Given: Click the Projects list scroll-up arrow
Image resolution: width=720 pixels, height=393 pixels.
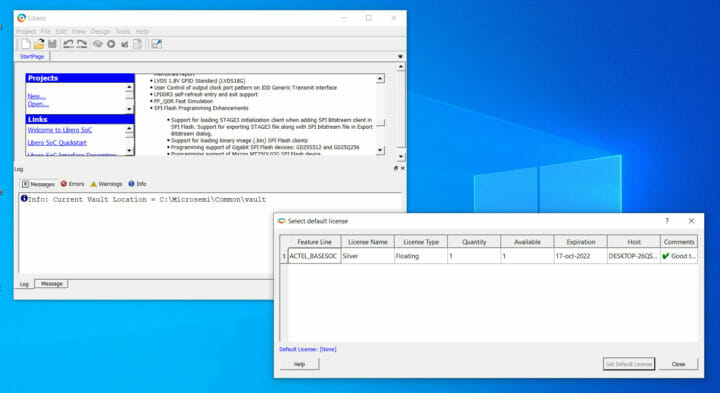Looking at the screenshot, I should [129, 87].
